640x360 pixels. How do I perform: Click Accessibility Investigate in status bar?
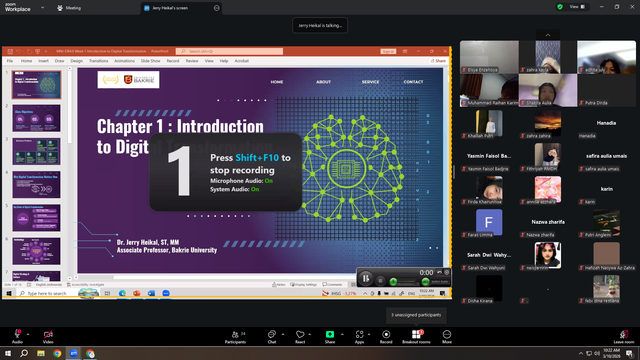(x=85, y=284)
